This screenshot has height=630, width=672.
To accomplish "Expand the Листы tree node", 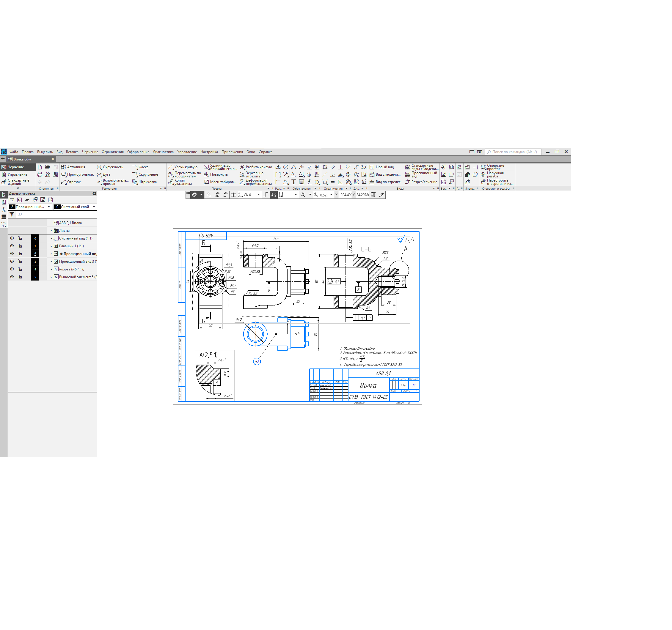I will click(51, 231).
